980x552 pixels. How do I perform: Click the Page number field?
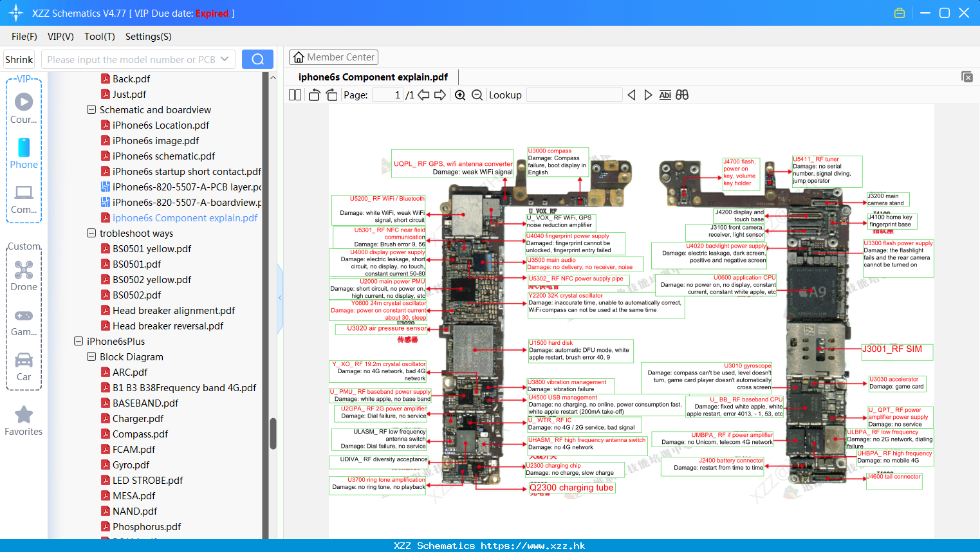click(x=388, y=95)
